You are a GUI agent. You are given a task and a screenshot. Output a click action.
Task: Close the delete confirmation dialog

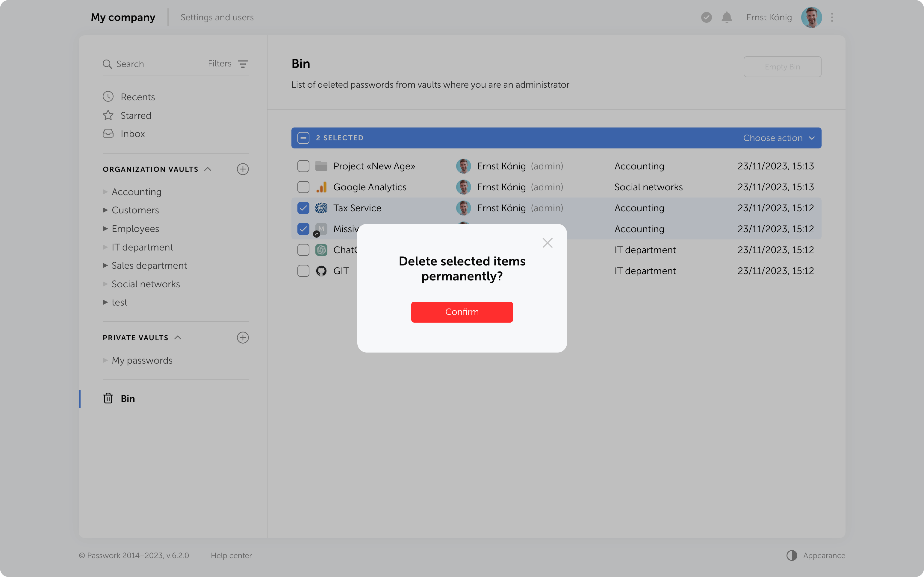(548, 243)
